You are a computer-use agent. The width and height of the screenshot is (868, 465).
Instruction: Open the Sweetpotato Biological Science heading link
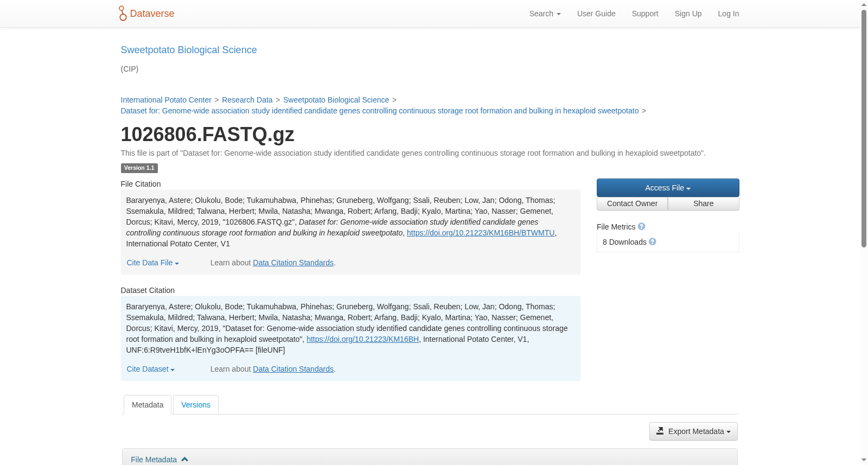(189, 50)
